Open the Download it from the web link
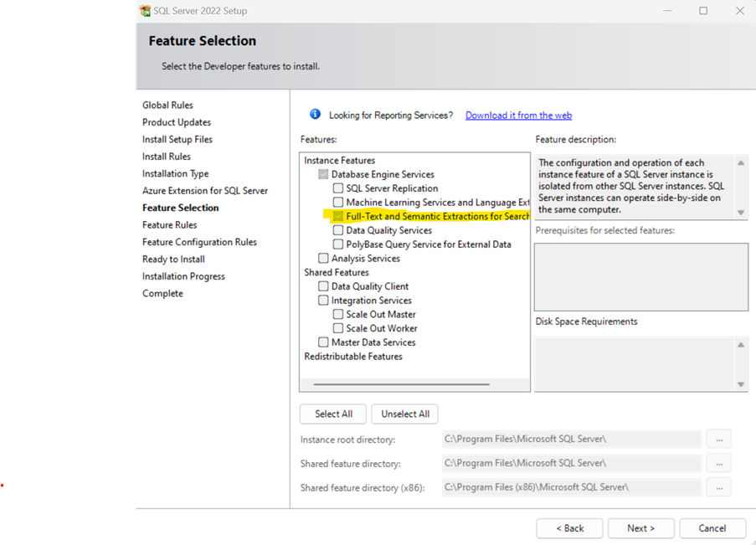 point(518,116)
